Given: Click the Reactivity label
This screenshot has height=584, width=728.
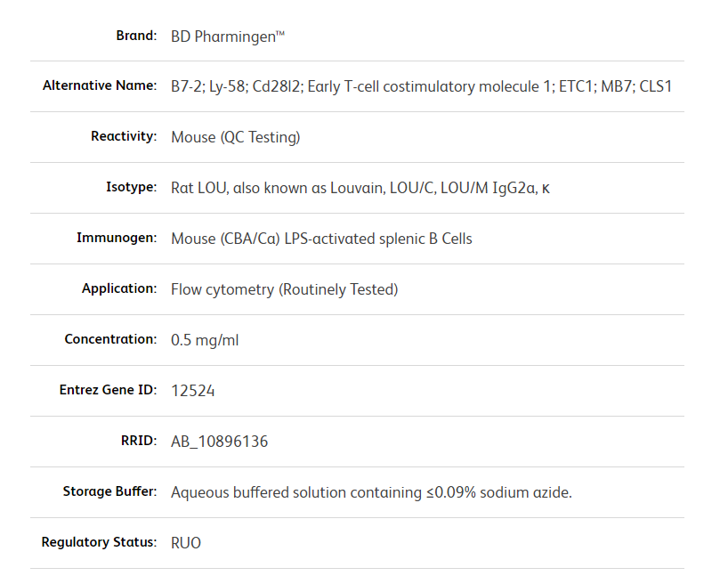Looking at the screenshot, I should (x=124, y=137).
